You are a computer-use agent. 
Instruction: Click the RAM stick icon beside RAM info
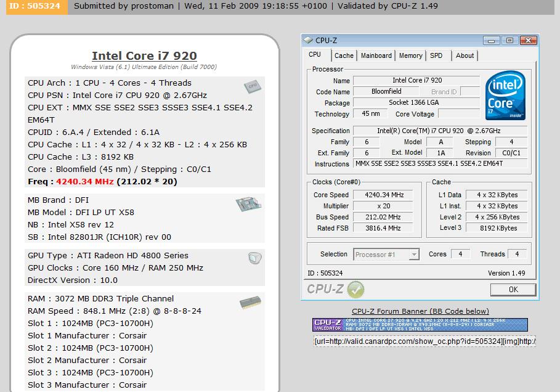click(x=250, y=302)
